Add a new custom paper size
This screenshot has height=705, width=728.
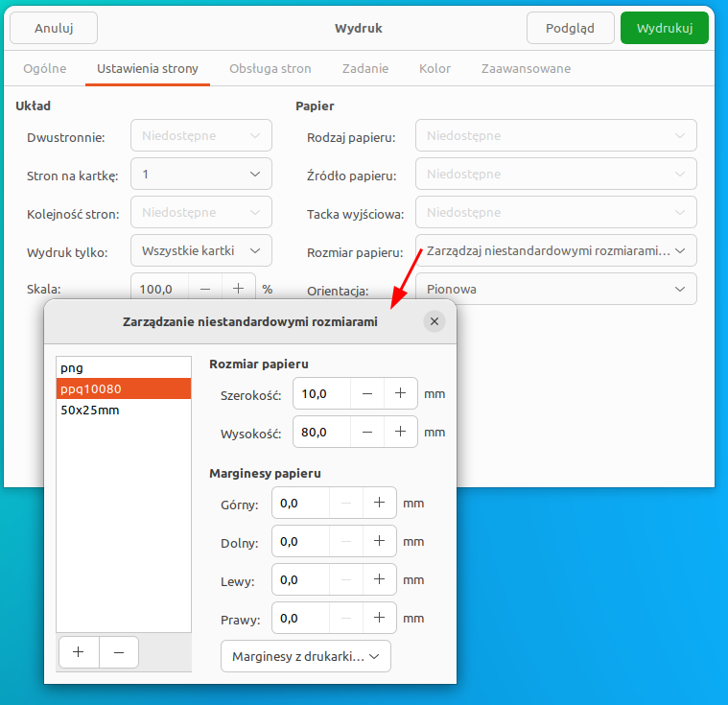point(79,652)
